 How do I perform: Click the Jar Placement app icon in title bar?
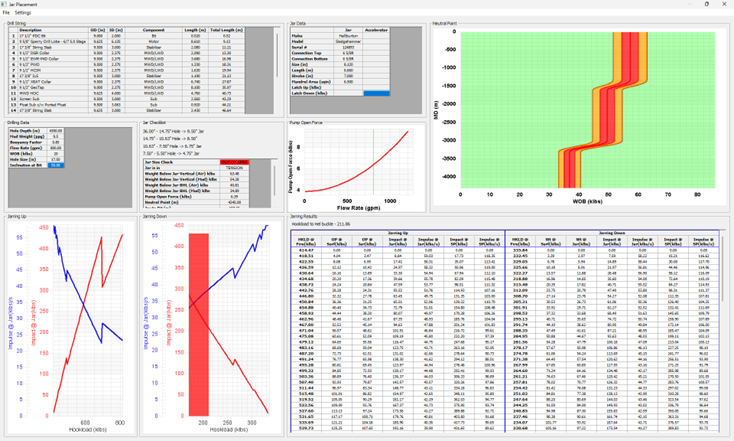pos(6,4)
